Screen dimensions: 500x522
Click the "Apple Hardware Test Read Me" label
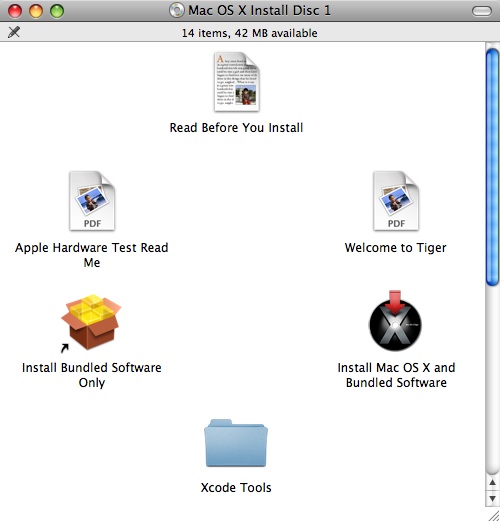92,255
